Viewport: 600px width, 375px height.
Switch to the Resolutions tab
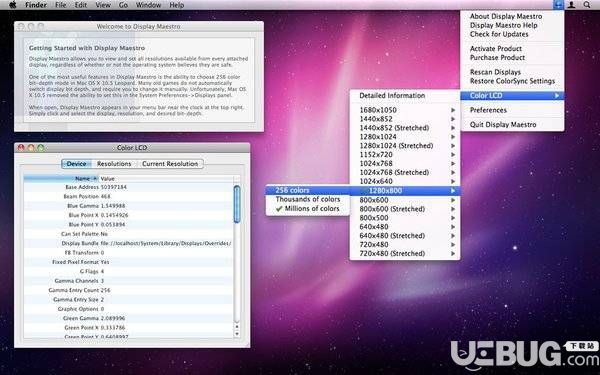pos(114,164)
